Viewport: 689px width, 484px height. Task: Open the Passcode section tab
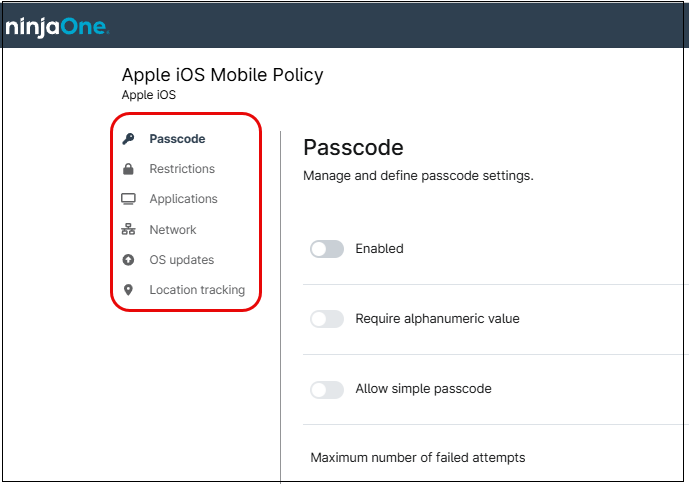tap(177, 139)
